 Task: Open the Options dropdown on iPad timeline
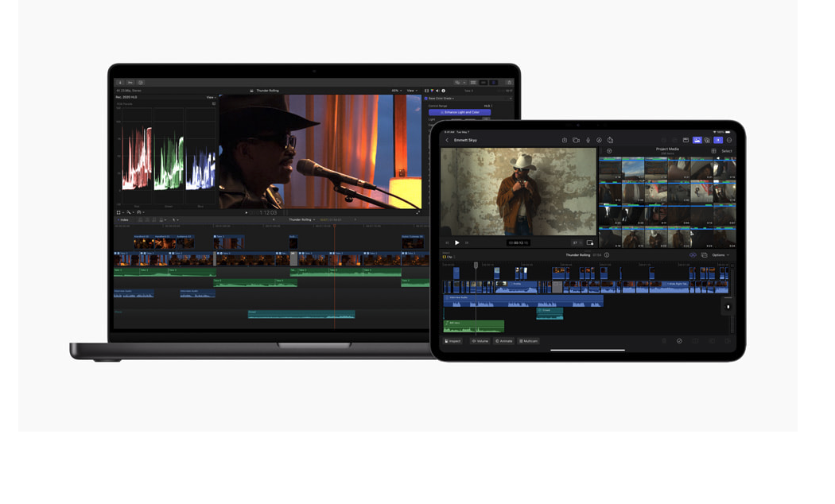coord(721,255)
